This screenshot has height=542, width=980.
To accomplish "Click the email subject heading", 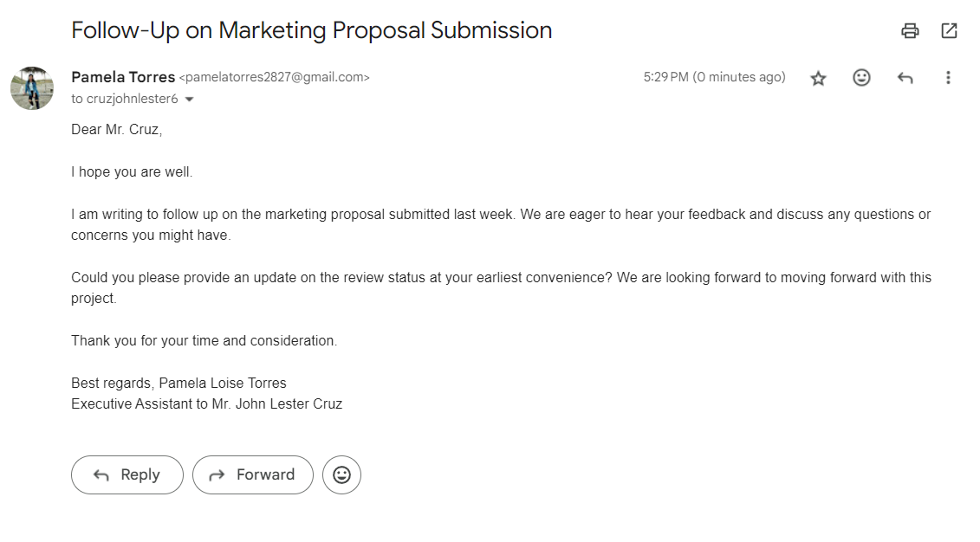I will (x=311, y=30).
